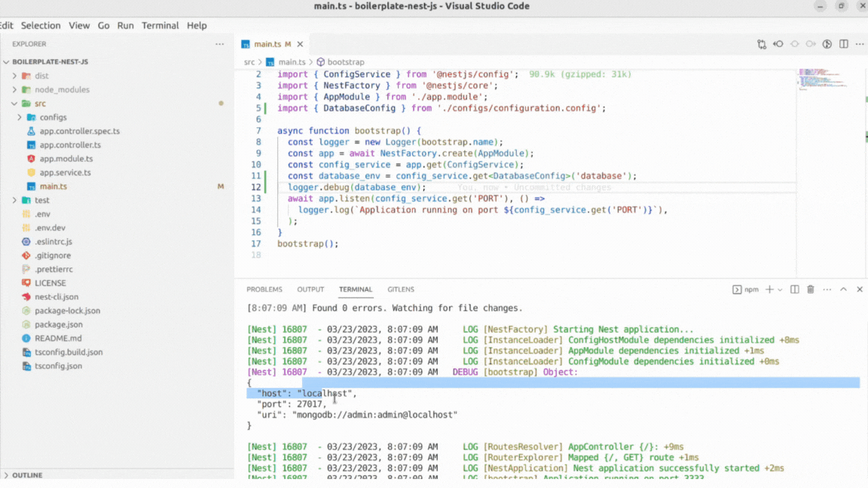Switch to the GITLENS panel tab
The height and width of the screenshot is (488, 868).
(x=401, y=289)
